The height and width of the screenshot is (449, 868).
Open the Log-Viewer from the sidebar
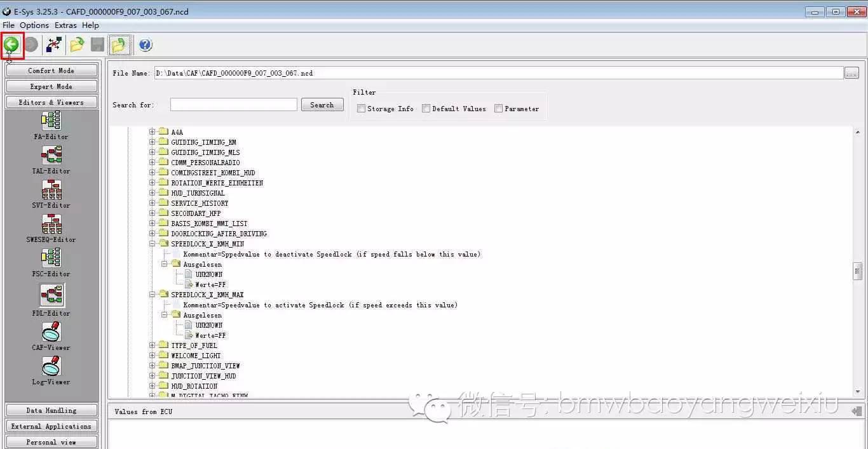click(51, 370)
